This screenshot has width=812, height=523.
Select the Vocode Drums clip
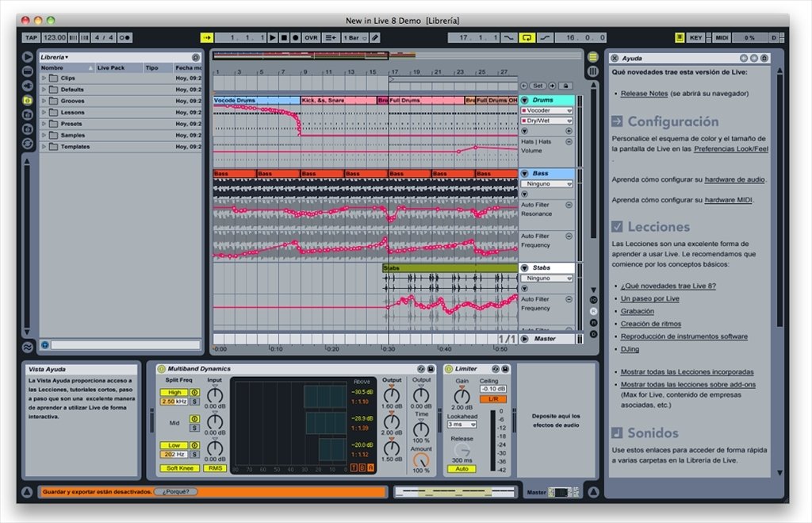click(256, 100)
